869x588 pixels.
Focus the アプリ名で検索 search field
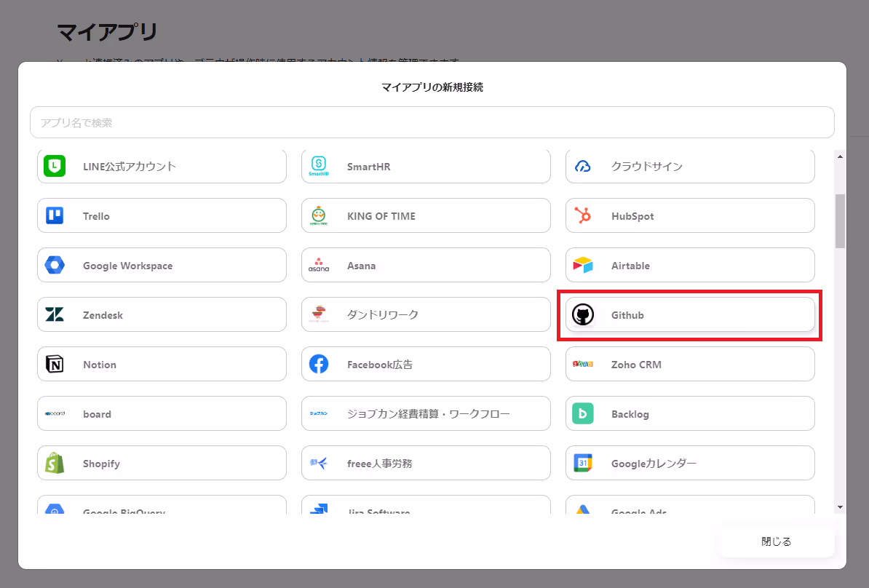coord(432,122)
